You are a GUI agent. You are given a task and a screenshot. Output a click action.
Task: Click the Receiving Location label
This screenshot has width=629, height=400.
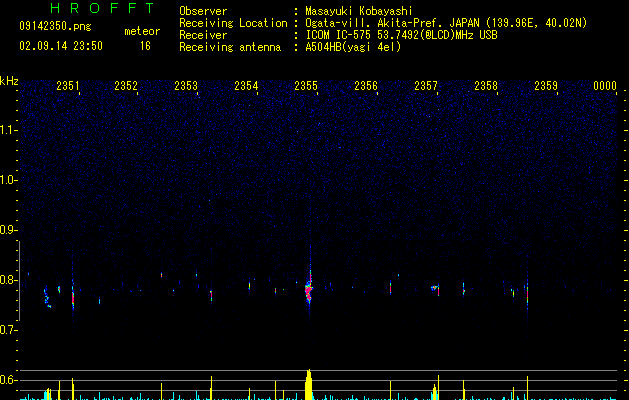point(233,23)
